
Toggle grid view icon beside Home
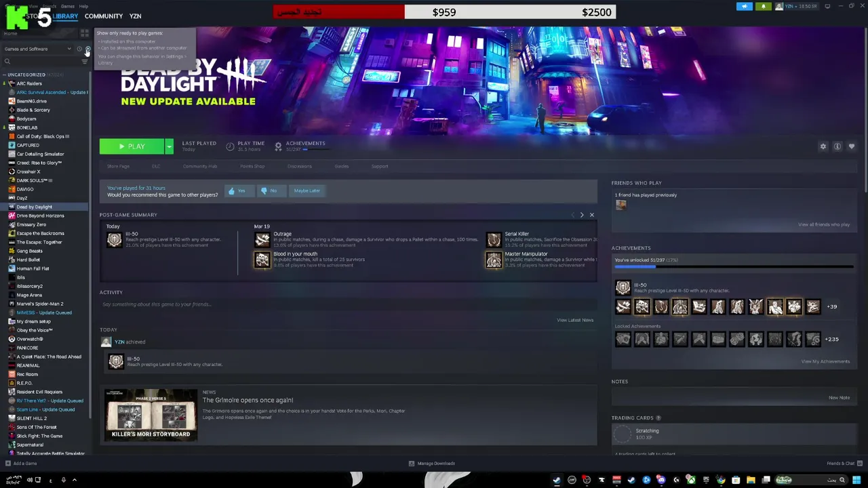pyautogui.click(x=84, y=33)
